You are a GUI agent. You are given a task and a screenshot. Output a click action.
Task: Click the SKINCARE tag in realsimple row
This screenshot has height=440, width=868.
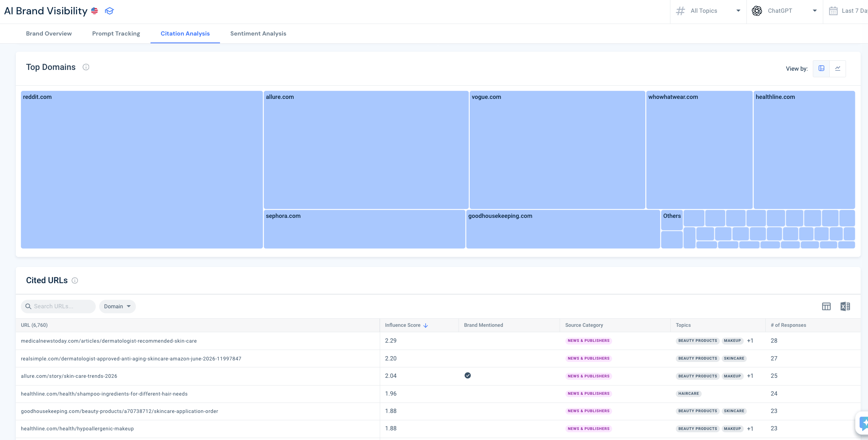(734, 358)
